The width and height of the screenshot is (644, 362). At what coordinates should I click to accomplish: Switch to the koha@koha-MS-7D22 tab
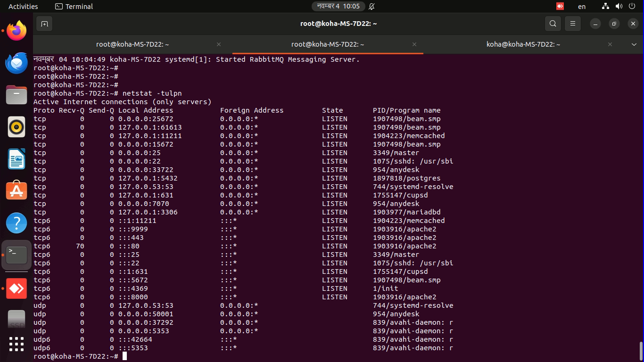523,44
